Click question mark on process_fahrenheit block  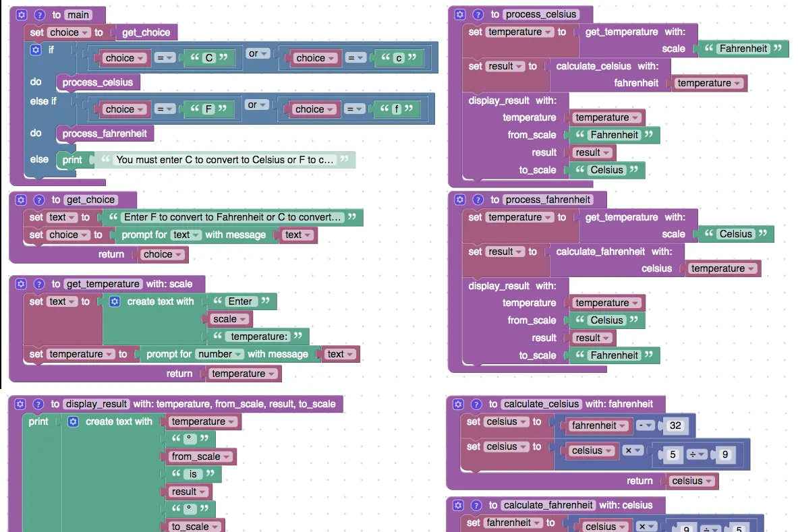[478, 200]
